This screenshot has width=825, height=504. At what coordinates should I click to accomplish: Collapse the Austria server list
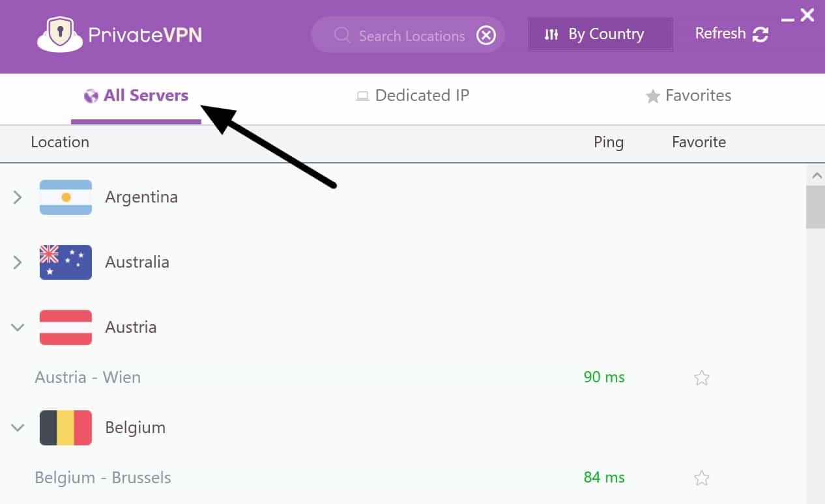pos(18,327)
